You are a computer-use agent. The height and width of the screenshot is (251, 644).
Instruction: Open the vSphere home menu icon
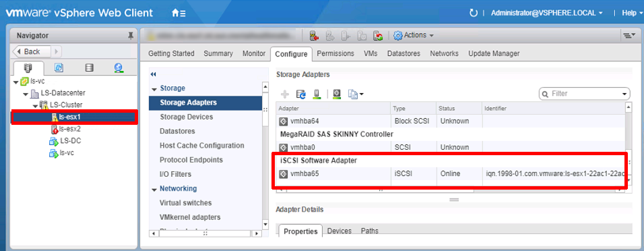coord(179,13)
